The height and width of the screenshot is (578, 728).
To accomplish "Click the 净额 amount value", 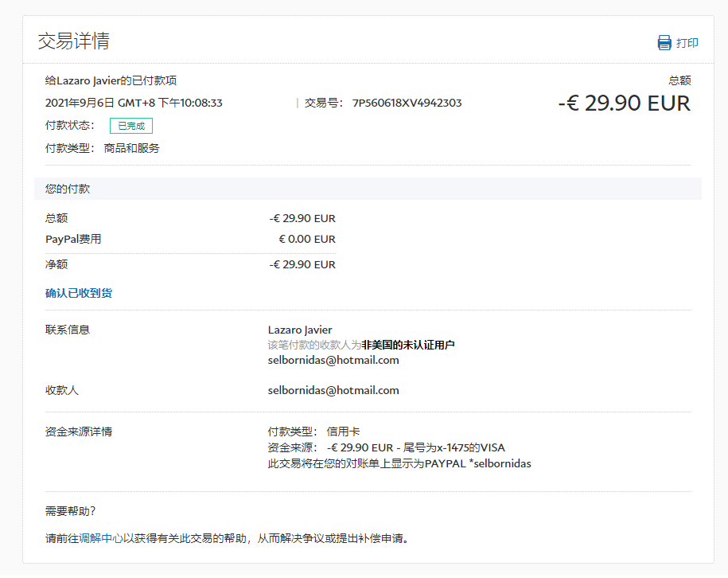I will (302, 264).
